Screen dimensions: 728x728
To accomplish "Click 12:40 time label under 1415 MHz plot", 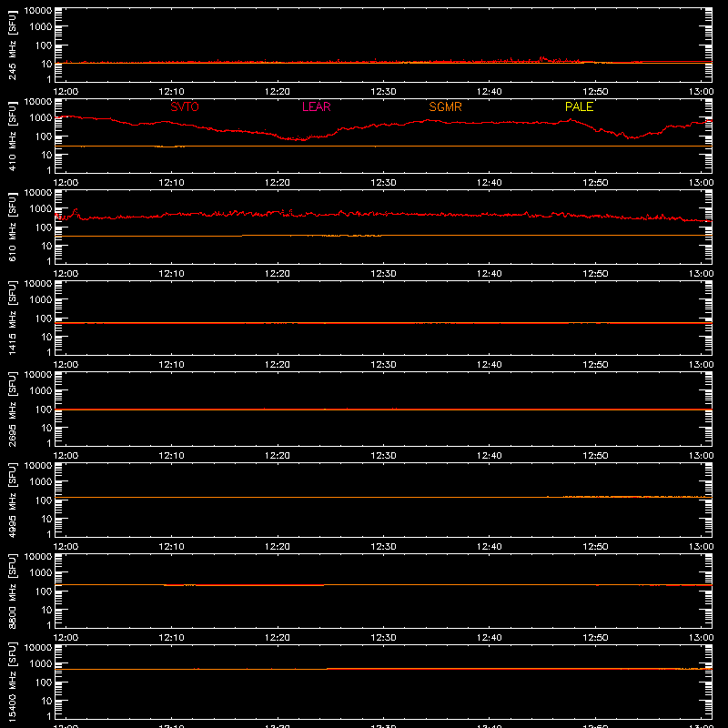I will click(490, 365).
